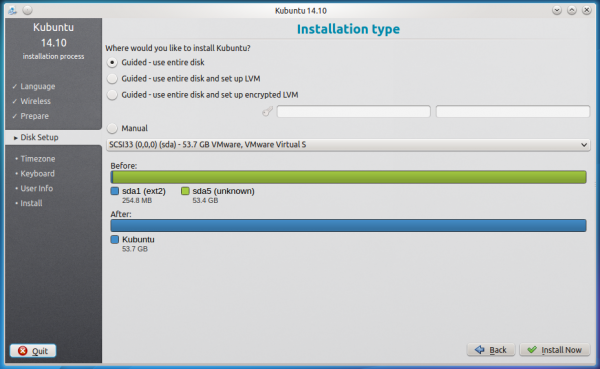Viewport: 600px width, 369px height.
Task: Click the key icon beside passphrase fields
Action: (267, 111)
